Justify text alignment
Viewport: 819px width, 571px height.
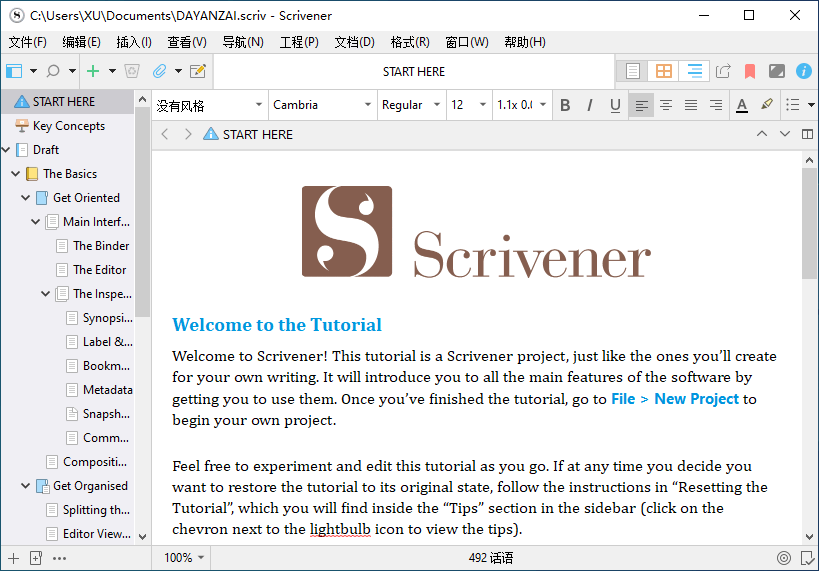pos(691,106)
